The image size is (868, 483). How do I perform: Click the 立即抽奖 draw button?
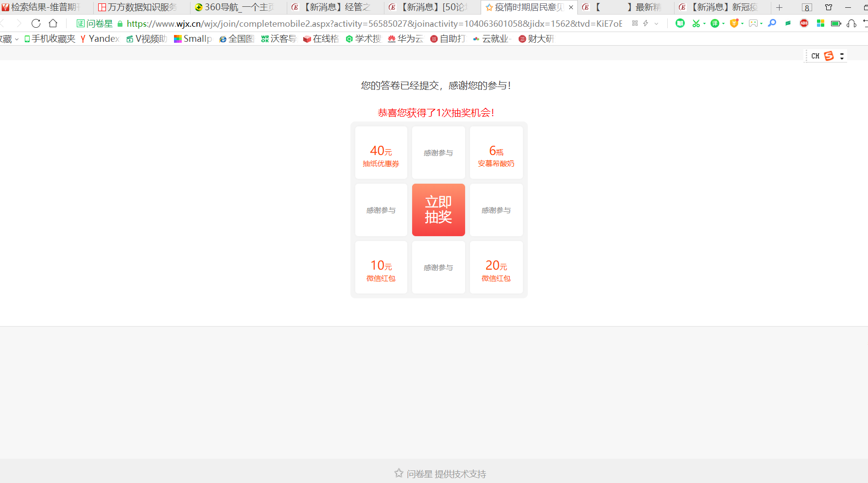point(438,210)
